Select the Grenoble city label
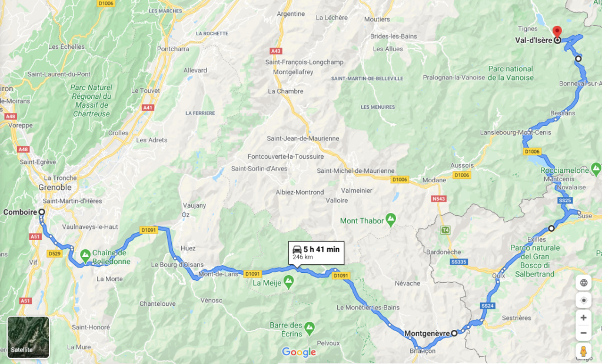The height and width of the screenshot is (364, 602). [x=55, y=187]
